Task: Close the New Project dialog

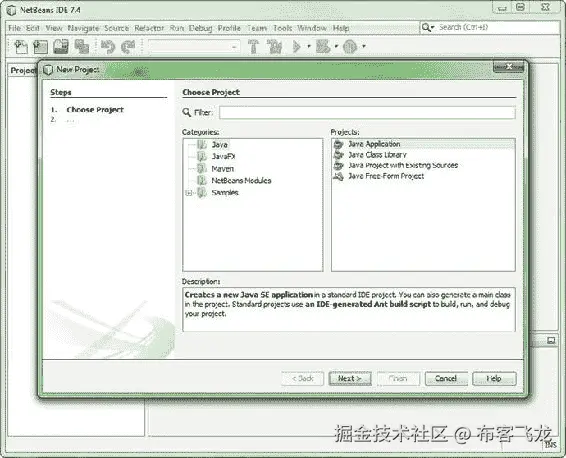Action: click(508, 67)
